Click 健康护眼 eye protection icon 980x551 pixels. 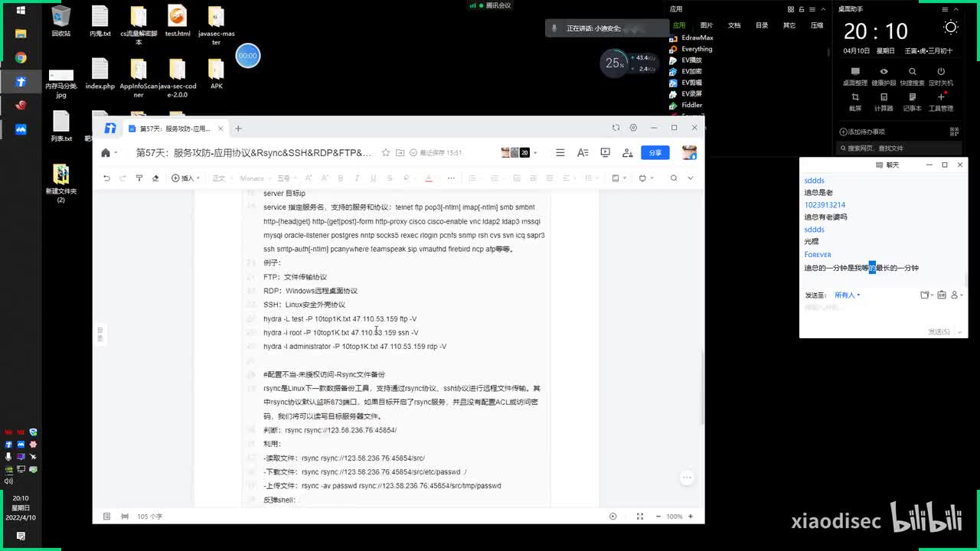pos(884,76)
